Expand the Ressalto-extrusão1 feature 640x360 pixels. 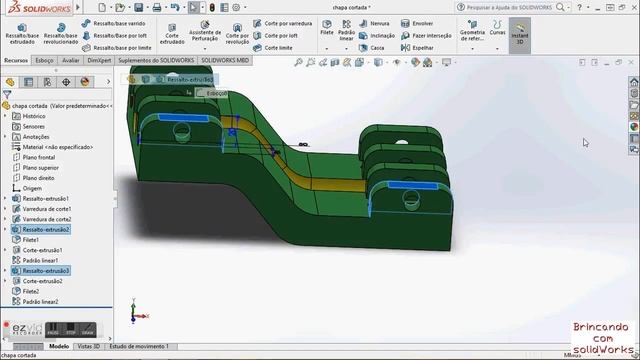pyautogui.click(x=5, y=198)
